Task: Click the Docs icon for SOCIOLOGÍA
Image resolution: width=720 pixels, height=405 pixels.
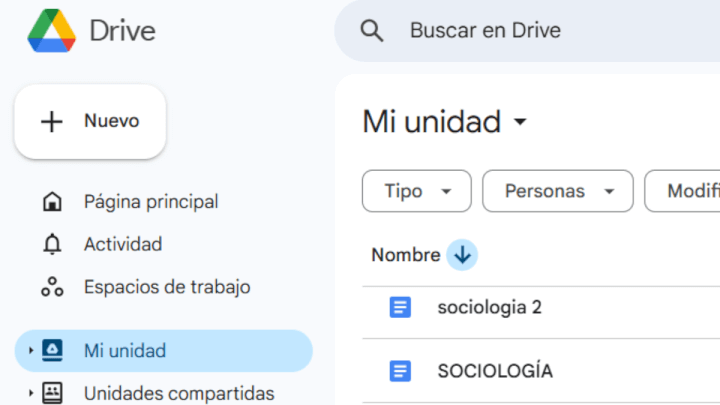Action: coord(400,371)
